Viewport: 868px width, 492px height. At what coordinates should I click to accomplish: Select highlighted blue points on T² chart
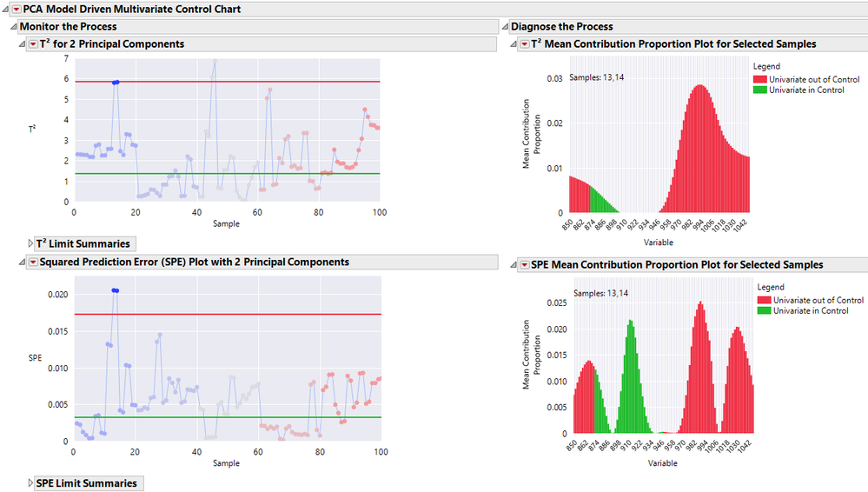coord(116,82)
